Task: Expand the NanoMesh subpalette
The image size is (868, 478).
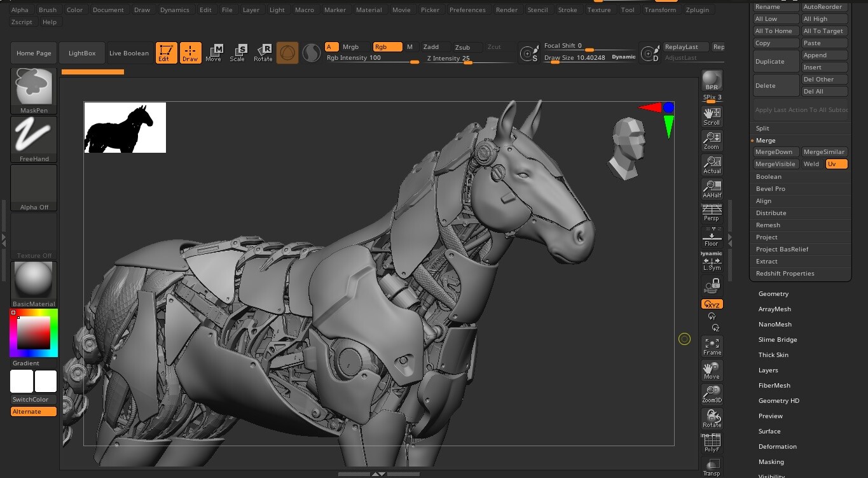Action: (775, 325)
